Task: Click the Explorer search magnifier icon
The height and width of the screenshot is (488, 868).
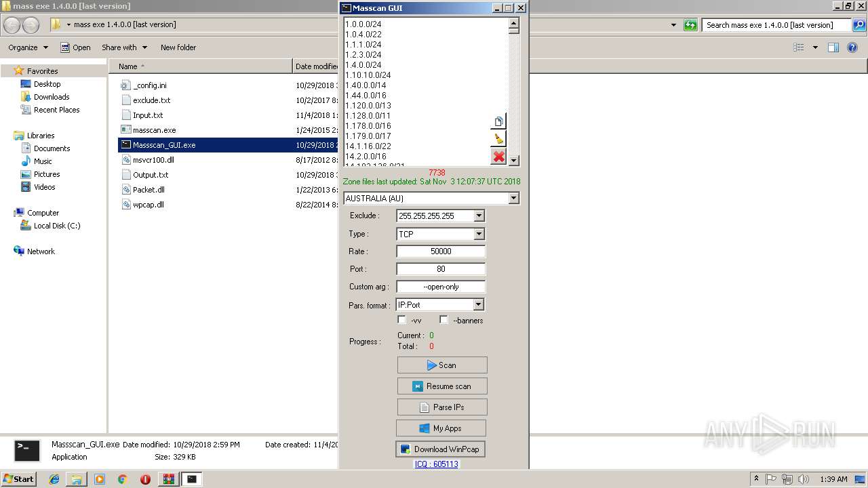Action: [x=859, y=25]
